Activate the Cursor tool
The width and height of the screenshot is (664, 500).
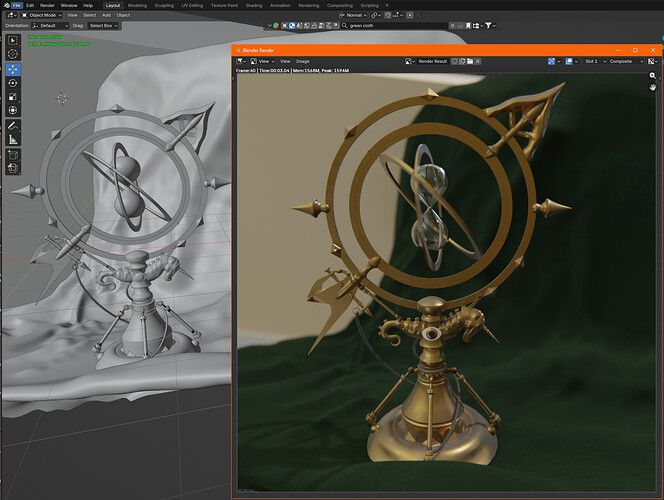pyautogui.click(x=13, y=54)
